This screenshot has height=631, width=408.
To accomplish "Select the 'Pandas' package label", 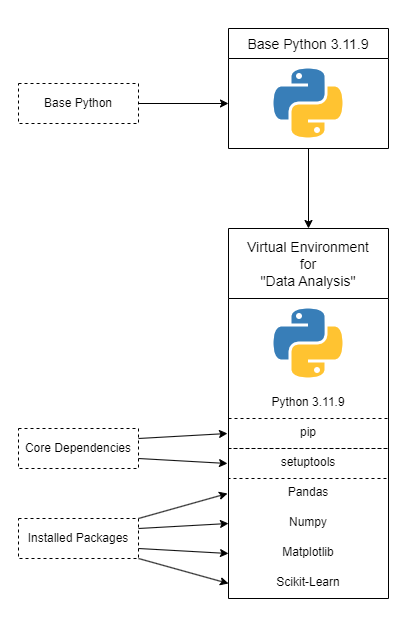I will pos(308,492).
